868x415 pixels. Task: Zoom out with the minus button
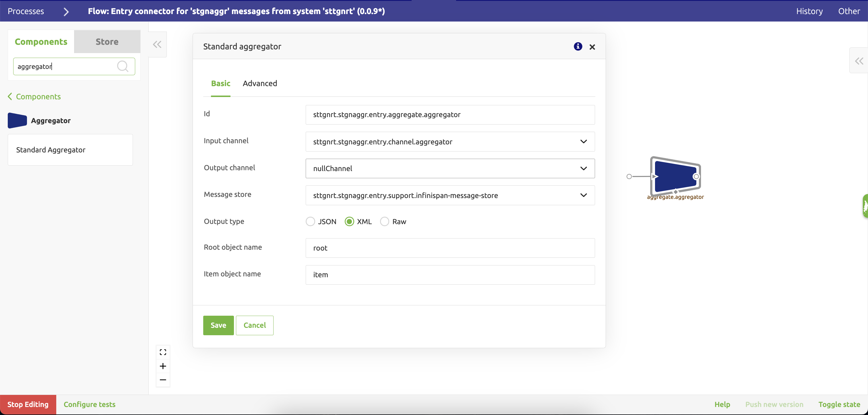pos(163,380)
